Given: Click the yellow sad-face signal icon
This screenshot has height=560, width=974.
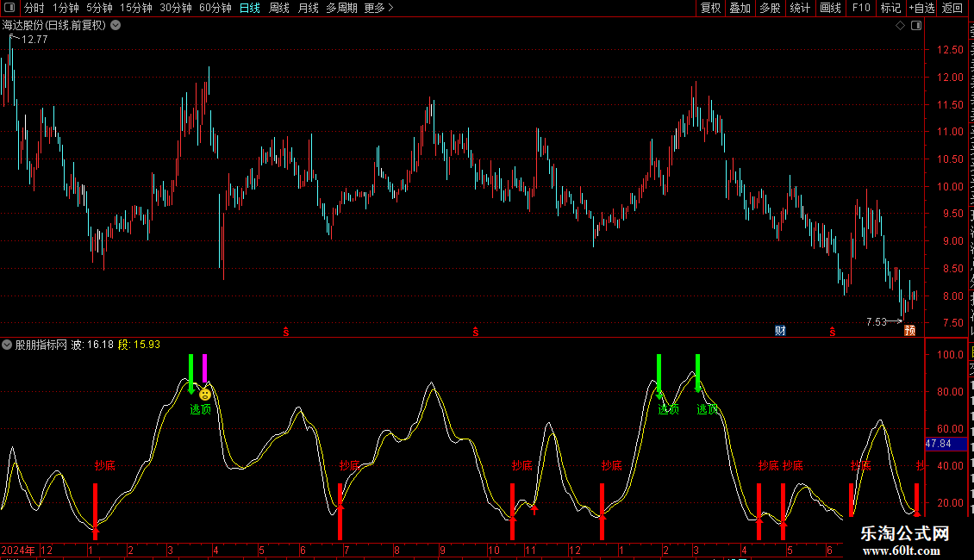Looking at the screenshot, I should click(205, 395).
